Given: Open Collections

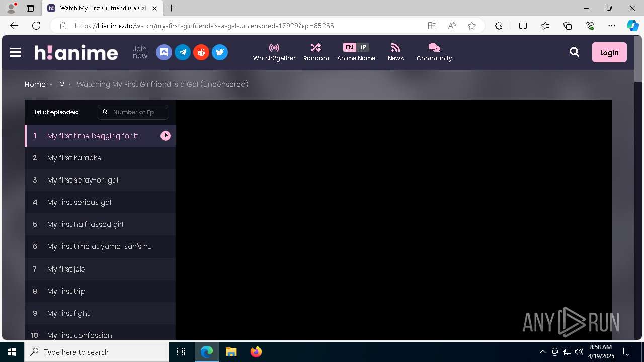Looking at the screenshot, I should pyautogui.click(x=568, y=26).
